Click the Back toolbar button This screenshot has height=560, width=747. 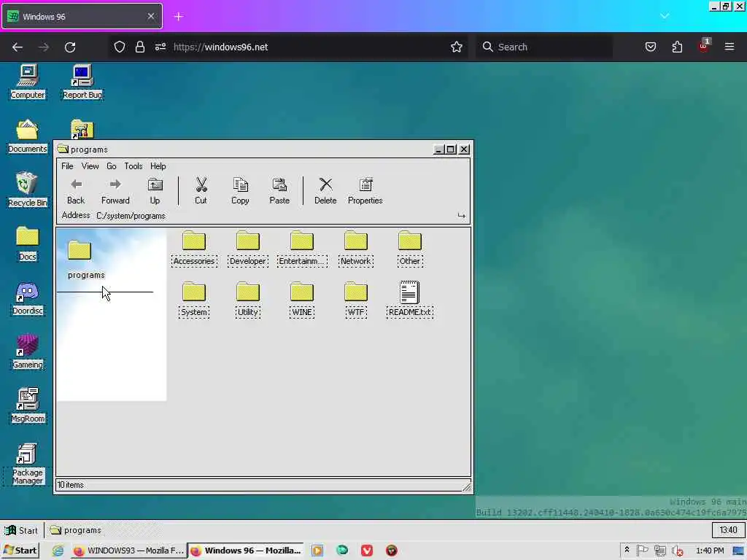tap(76, 191)
